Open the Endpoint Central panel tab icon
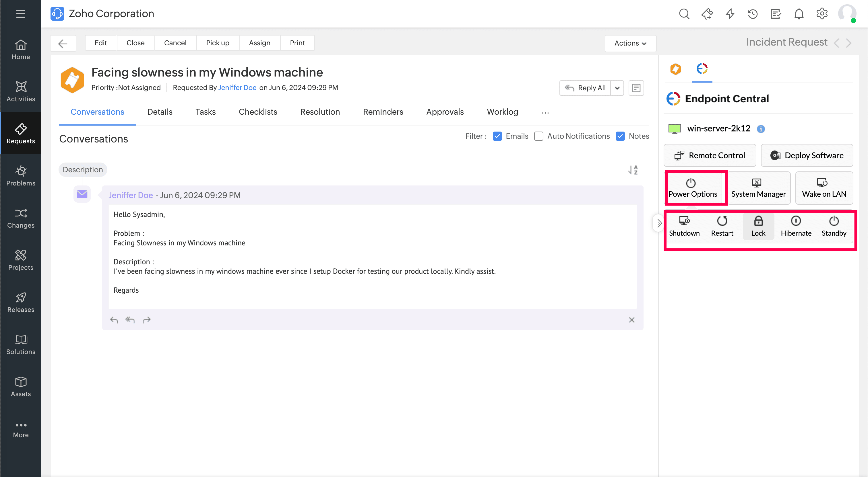Screen dimensions: 868x477 [702, 69]
